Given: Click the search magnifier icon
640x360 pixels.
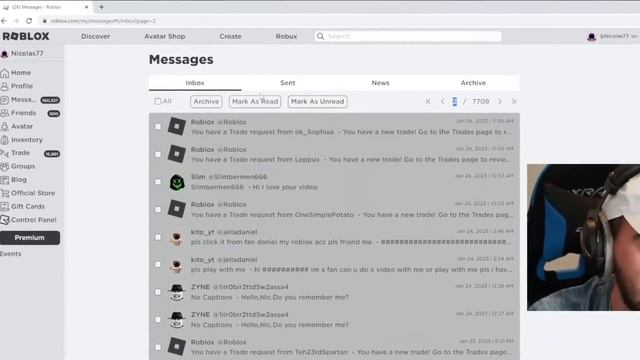Looking at the screenshot, I should point(321,36).
